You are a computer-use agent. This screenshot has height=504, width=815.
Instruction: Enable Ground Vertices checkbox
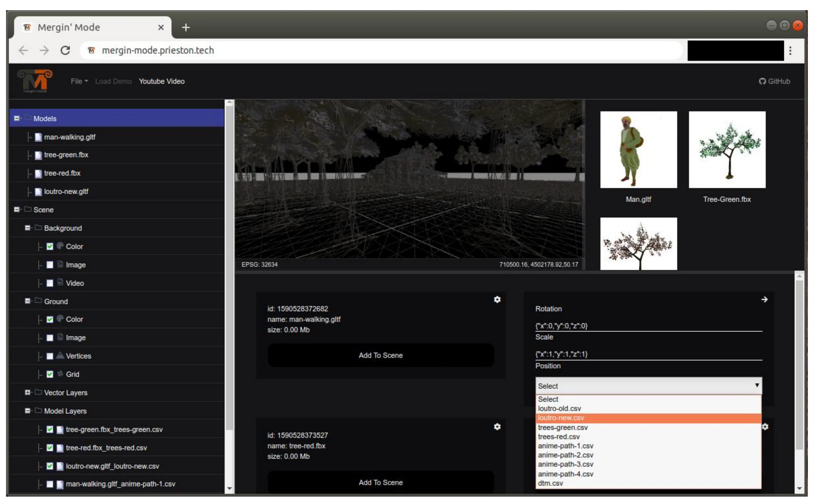point(50,356)
